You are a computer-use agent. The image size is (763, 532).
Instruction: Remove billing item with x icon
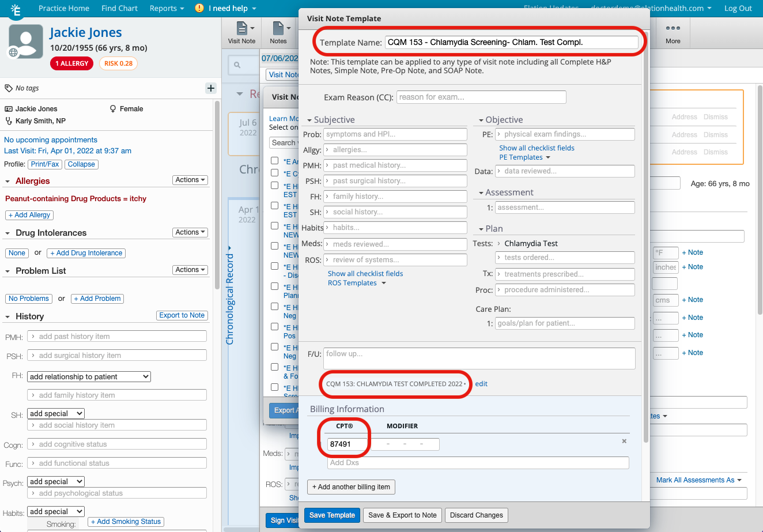tap(624, 441)
